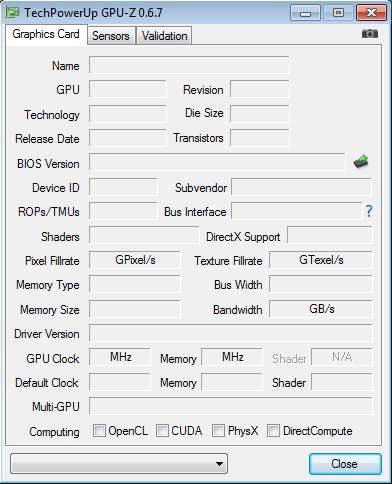Viewport: 392px width, 484px height.
Task: Open the Validation tab
Action: [164, 36]
